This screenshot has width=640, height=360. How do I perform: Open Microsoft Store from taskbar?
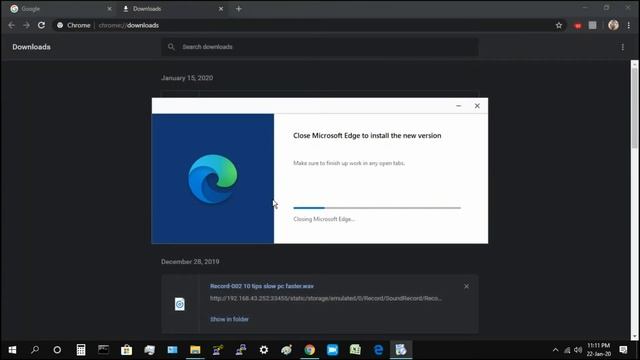[127, 350]
